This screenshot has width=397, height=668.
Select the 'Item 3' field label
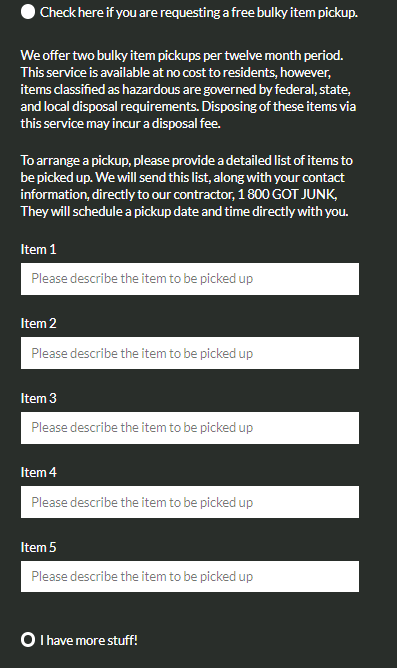(38, 398)
